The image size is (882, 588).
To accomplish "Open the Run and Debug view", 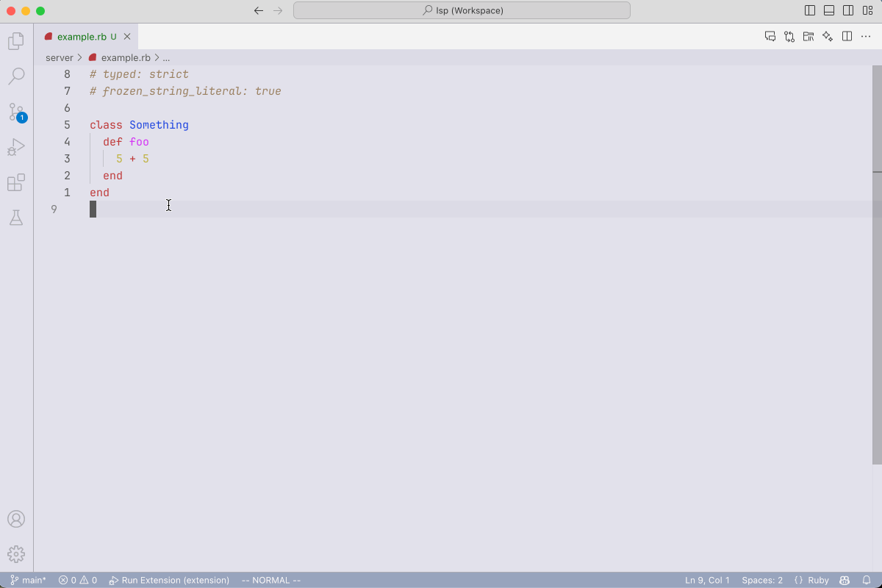I will pyautogui.click(x=16, y=147).
